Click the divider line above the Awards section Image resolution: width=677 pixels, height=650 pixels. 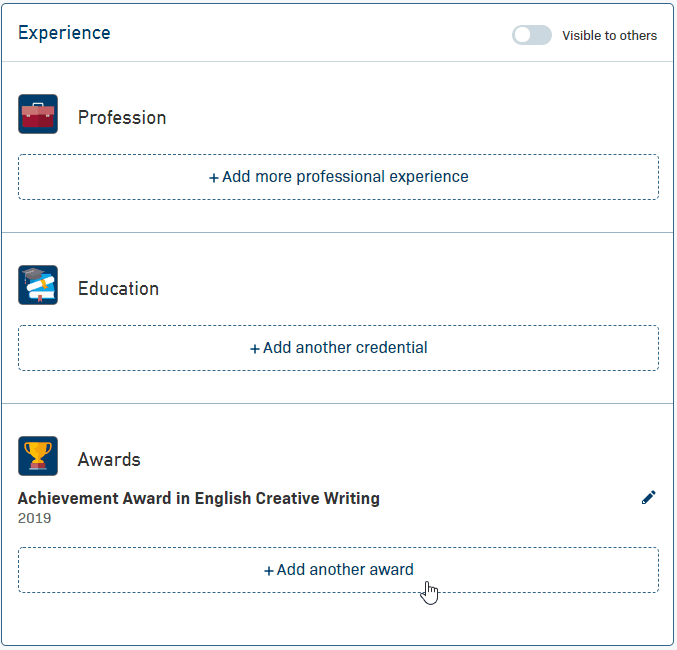338,404
